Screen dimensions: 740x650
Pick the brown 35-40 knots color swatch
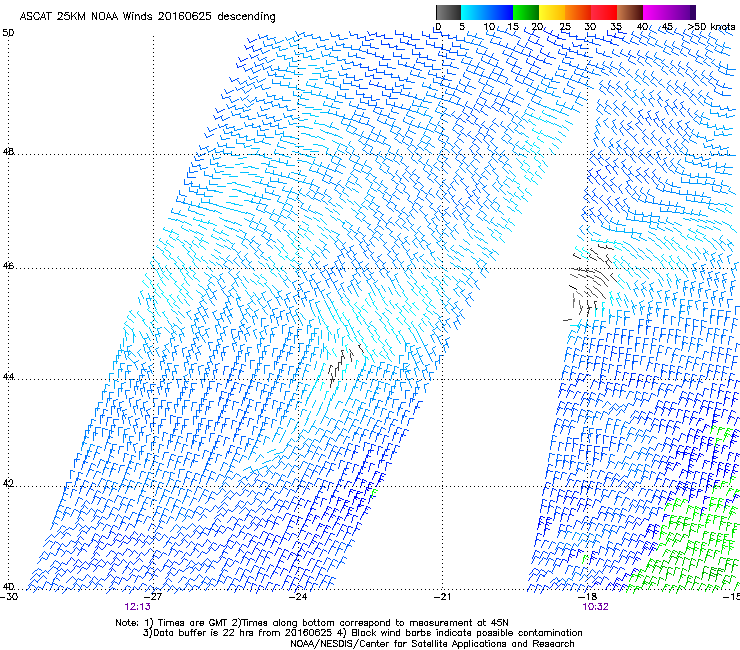tap(630, 12)
